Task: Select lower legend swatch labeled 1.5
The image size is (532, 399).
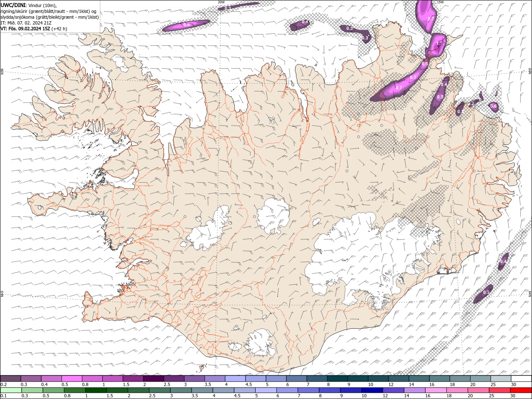Action: coord(118,390)
